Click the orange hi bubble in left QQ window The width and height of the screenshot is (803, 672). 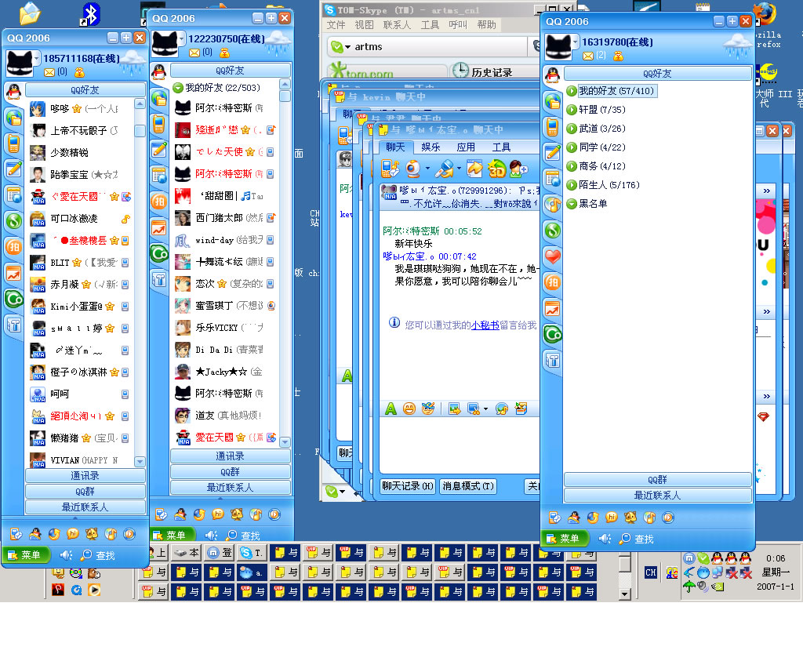click(73, 534)
